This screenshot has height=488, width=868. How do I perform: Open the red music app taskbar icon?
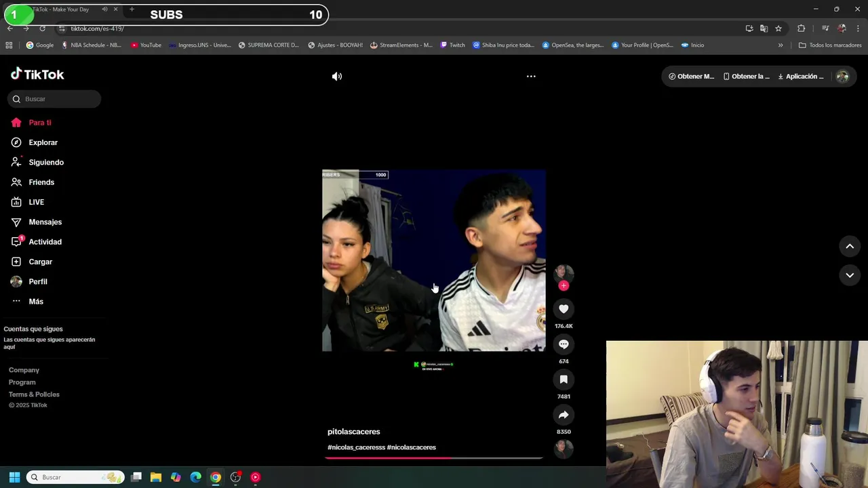point(255,477)
